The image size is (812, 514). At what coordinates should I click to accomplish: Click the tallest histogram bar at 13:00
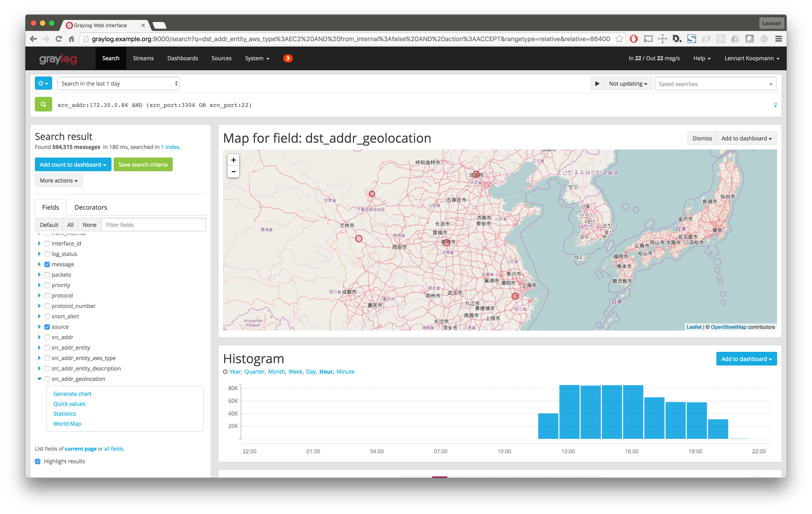[569, 412]
